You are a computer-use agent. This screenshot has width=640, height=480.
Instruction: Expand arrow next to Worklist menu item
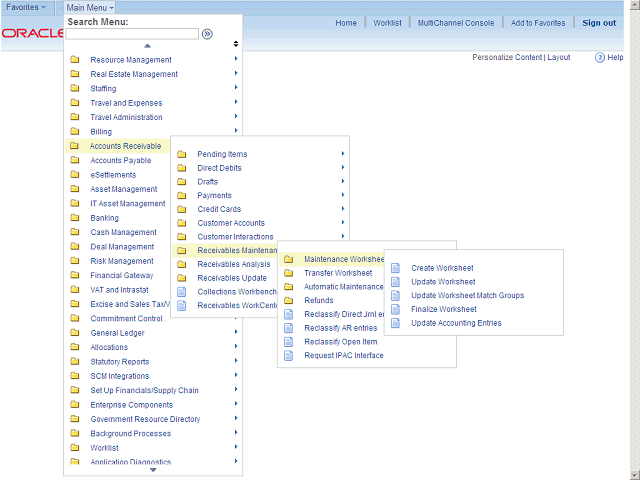(x=236, y=447)
